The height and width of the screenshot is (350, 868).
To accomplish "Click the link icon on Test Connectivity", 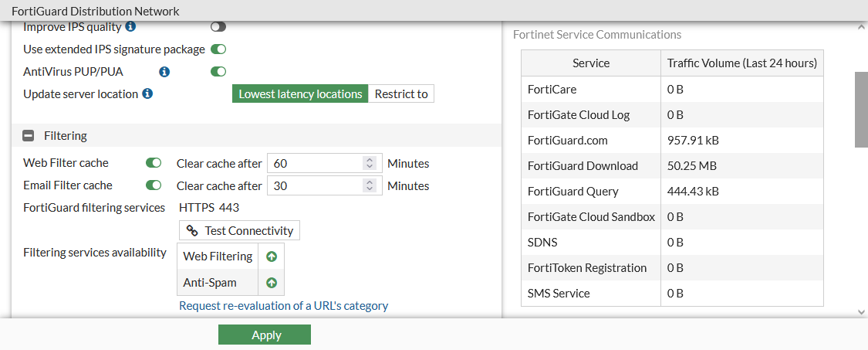I will [x=192, y=230].
